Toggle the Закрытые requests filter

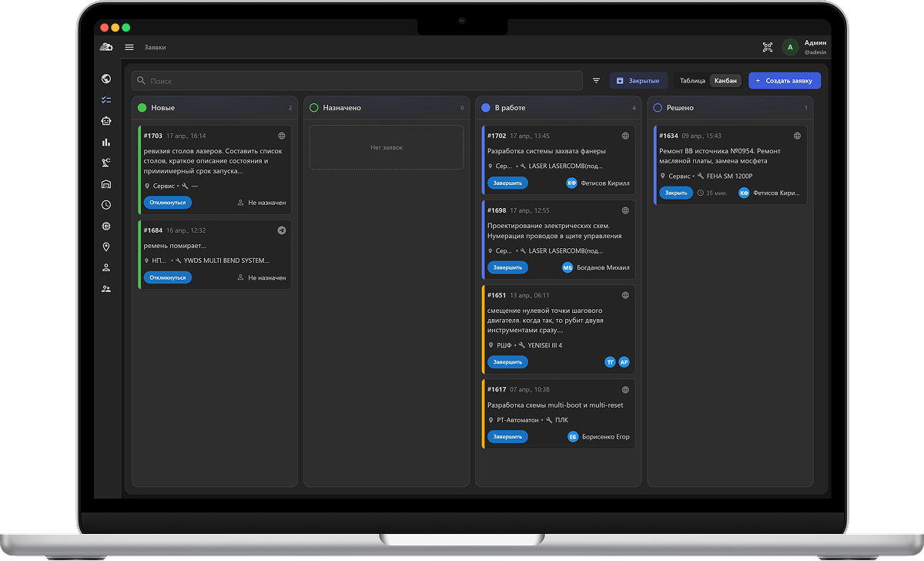(x=638, y=81)
